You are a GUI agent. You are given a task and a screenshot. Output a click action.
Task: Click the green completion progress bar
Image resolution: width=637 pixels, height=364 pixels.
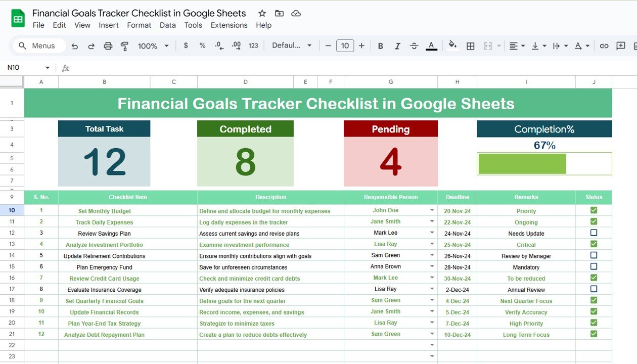tap(522, 164)
